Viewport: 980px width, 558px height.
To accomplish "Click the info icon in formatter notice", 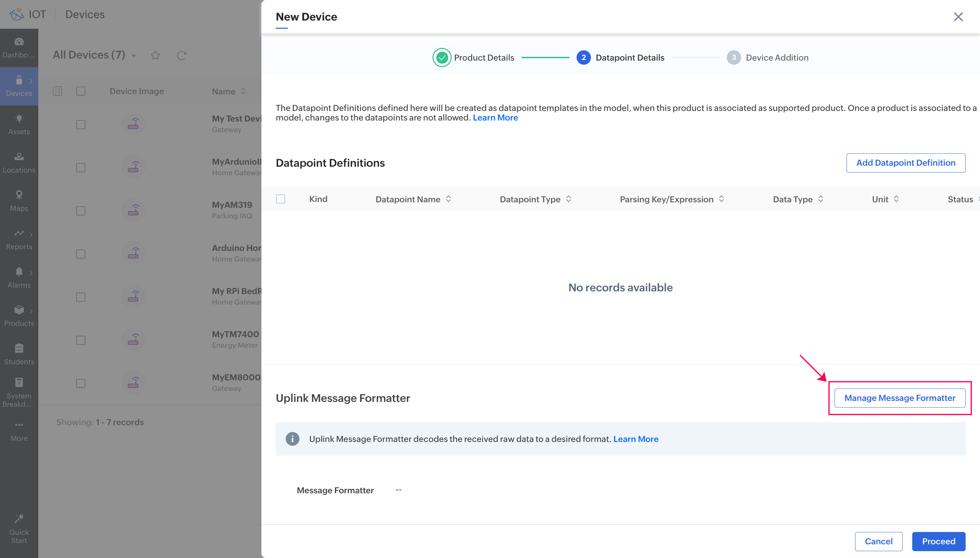I will [292, 439].
